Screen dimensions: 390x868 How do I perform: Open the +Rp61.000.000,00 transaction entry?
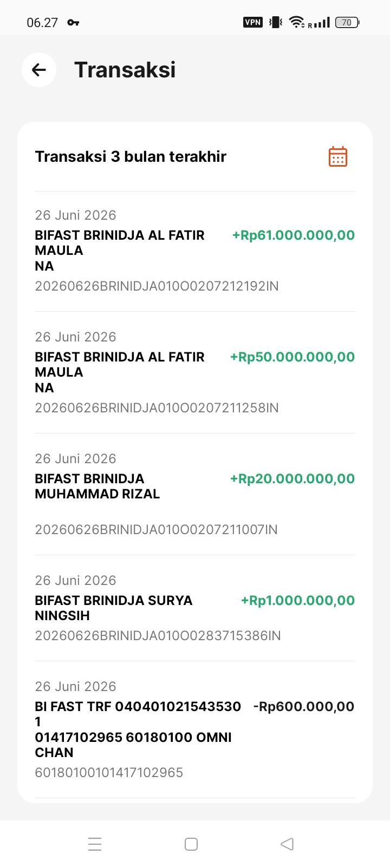[195, 251]
